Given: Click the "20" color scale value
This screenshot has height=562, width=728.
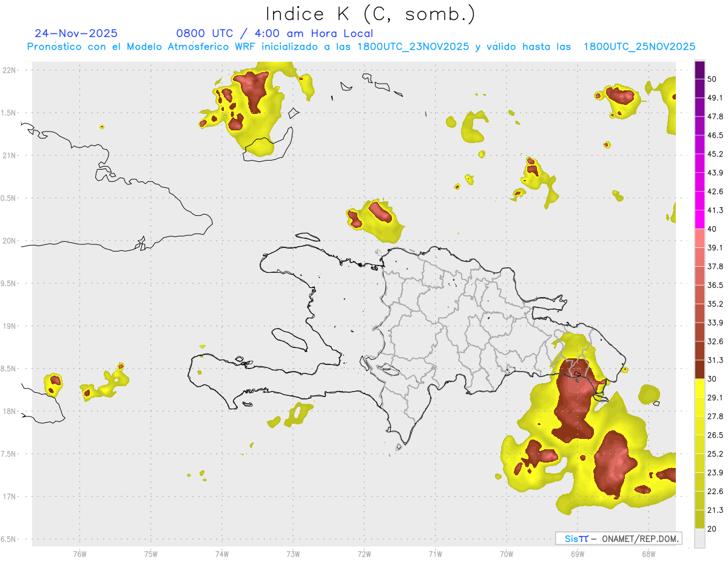Looking at the screenshot, I should [x=712, y=529].
